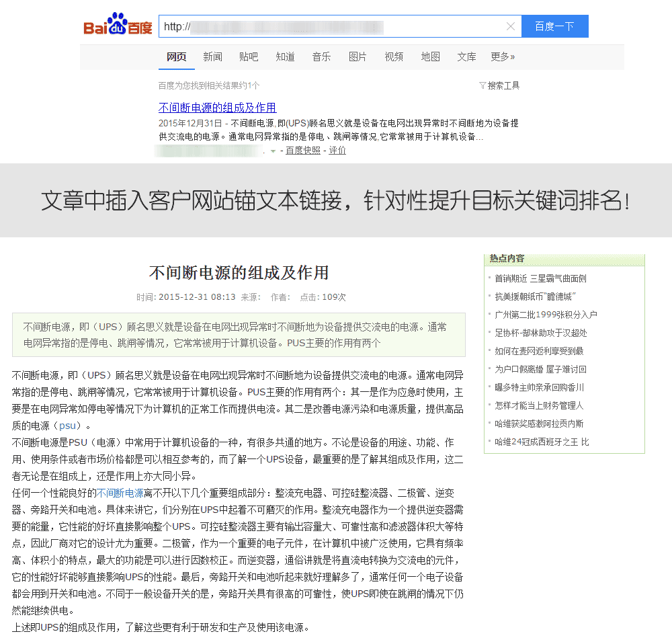Open the 地图 tab

point(430,57)
